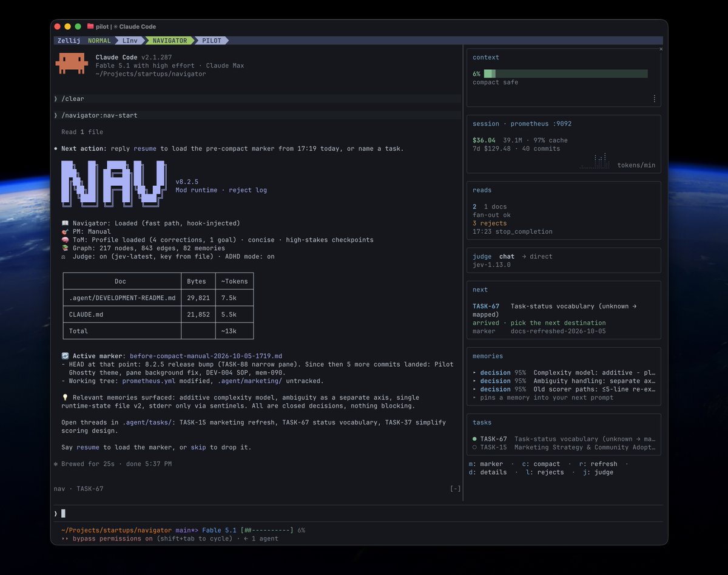Click the brain icon beside ToM profile line
The width and height of the screenshot is (728, 575).
(65, 240)
